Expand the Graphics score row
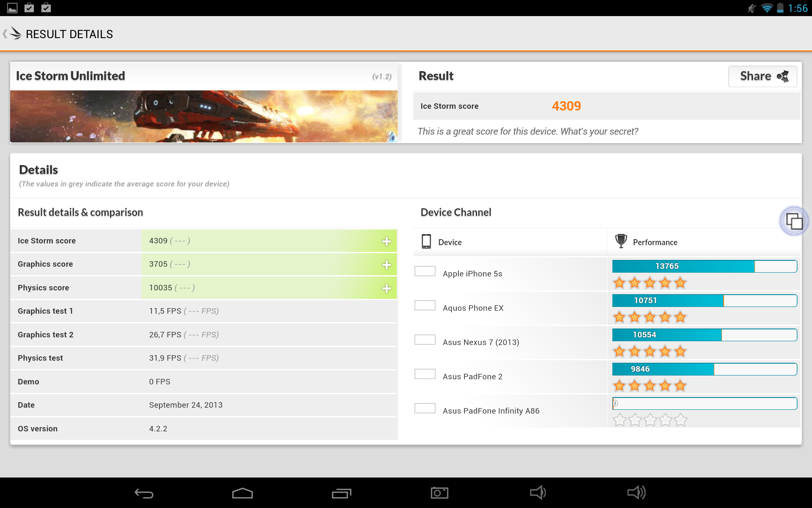This screenshot has height=508, width=812. [x=386, y=265]
